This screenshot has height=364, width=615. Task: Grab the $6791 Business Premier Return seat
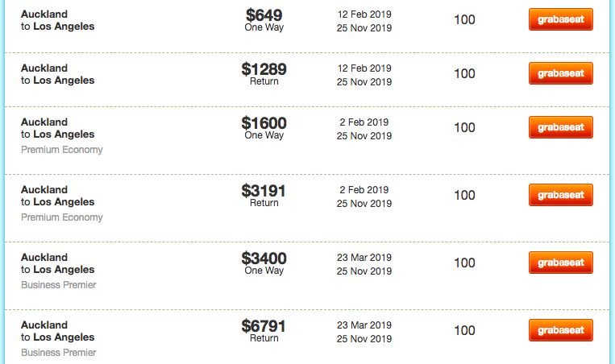(560, 330)
